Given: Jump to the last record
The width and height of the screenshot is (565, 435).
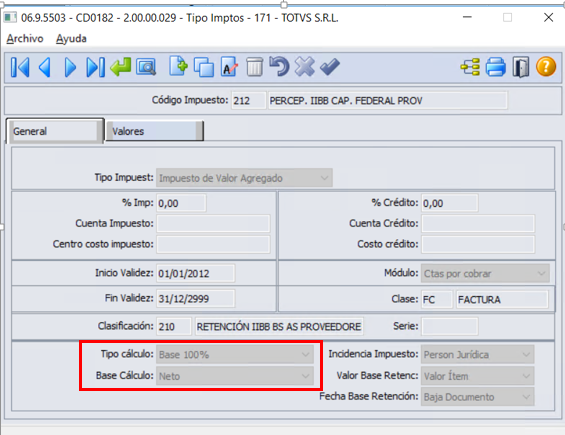Looking at the screenshot, I should (95, 67).
